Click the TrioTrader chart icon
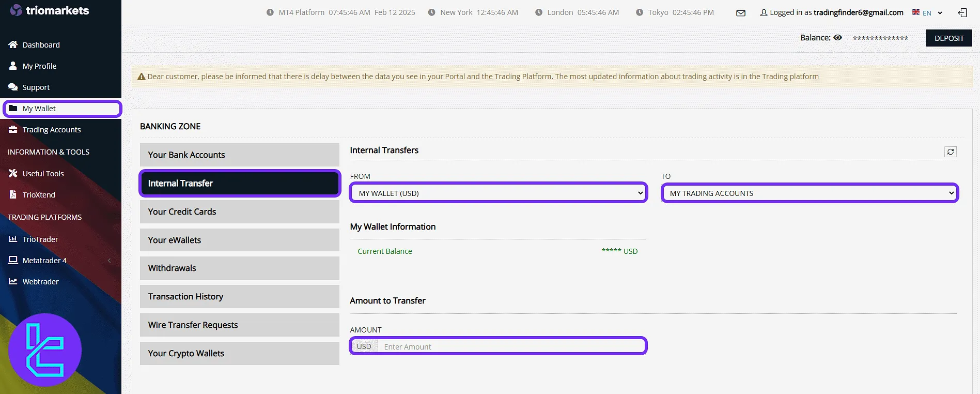Image resolution: width=980 pixels, height=394 pixels. pyautogui.click(x=13, y=239)
